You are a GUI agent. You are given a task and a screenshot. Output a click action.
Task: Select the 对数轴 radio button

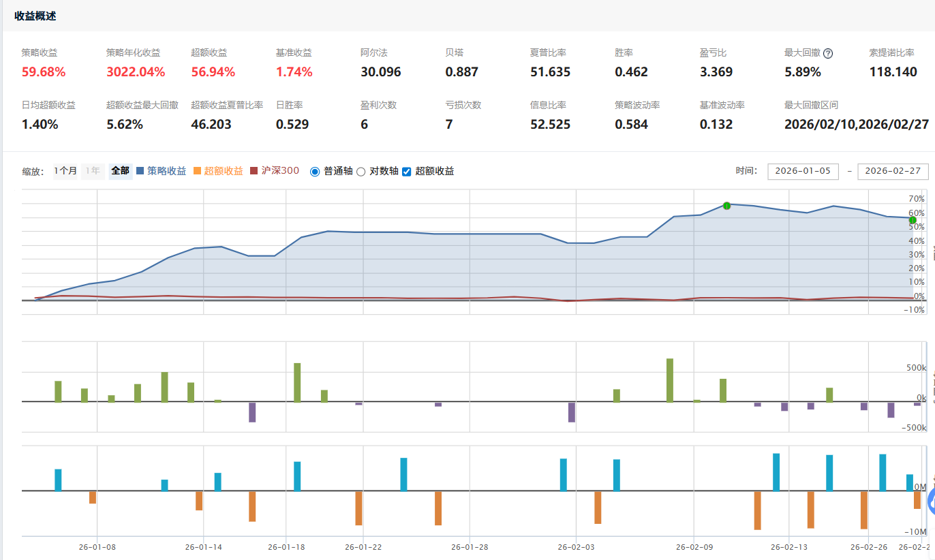(361, 172)
